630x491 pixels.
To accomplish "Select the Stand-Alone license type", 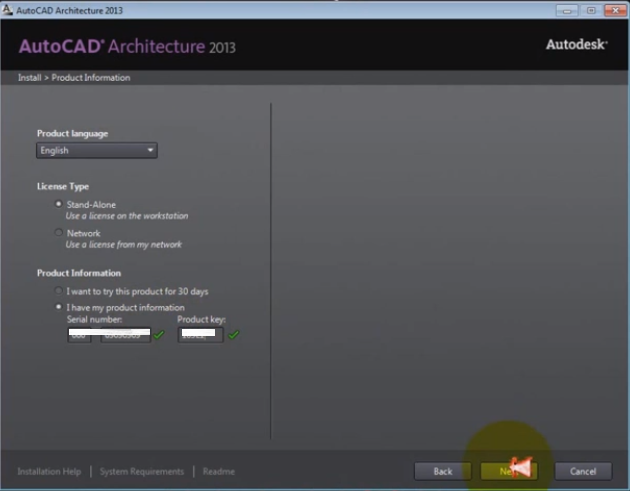I will (x=59, y=204).
